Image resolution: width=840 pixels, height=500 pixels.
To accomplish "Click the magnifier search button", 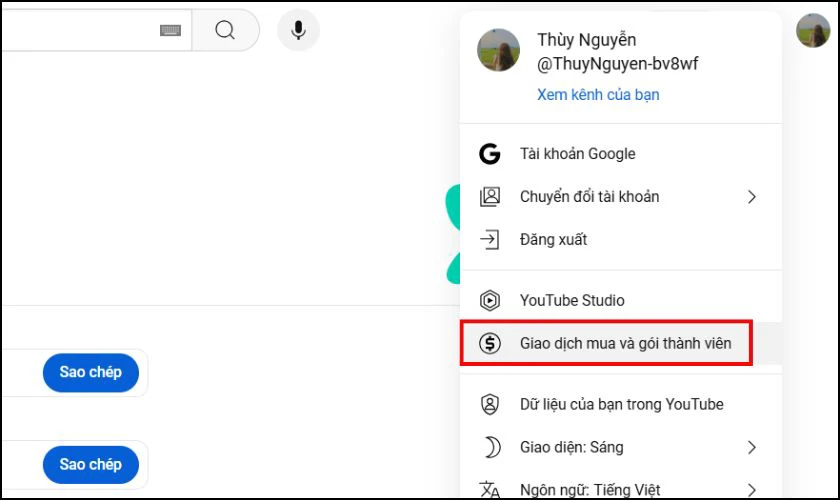I will 226,30.
